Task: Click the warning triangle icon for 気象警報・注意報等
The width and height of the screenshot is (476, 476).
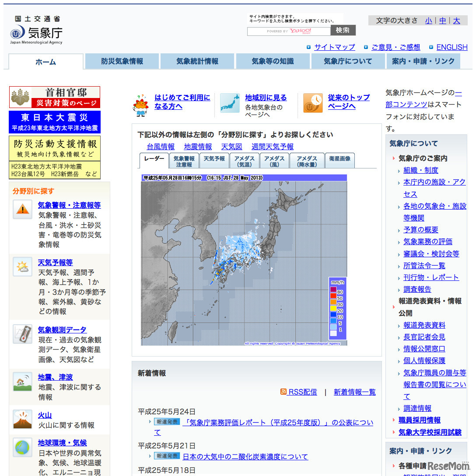Action: coord(22,210)
